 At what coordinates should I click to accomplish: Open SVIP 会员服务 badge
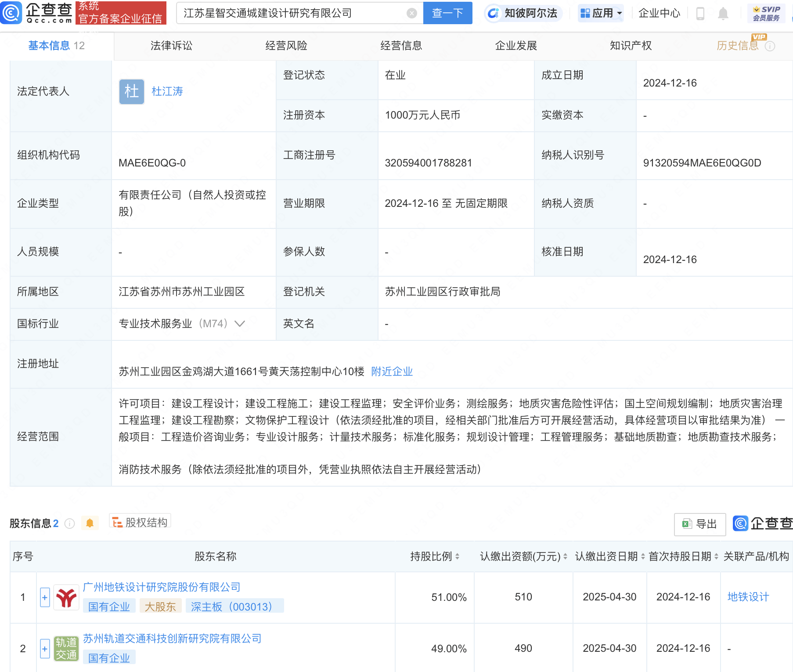click(x=766, y=13)
